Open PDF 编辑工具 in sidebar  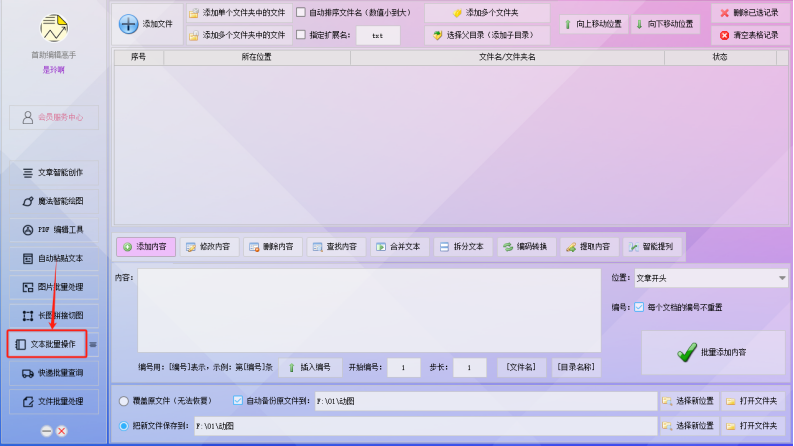coord(54,230)
